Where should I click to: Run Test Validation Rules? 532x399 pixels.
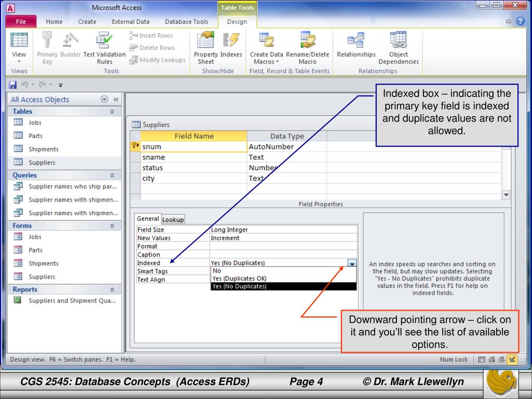coord(104,47)
